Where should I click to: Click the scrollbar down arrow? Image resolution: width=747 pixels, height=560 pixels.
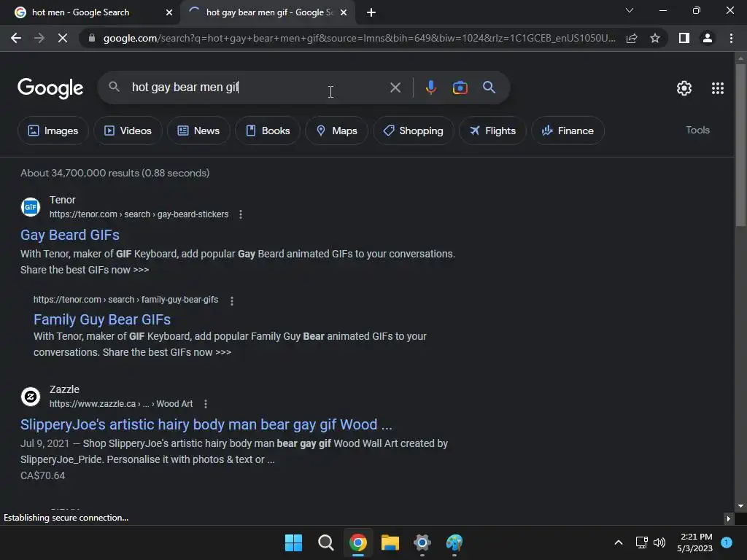[740, 506]
